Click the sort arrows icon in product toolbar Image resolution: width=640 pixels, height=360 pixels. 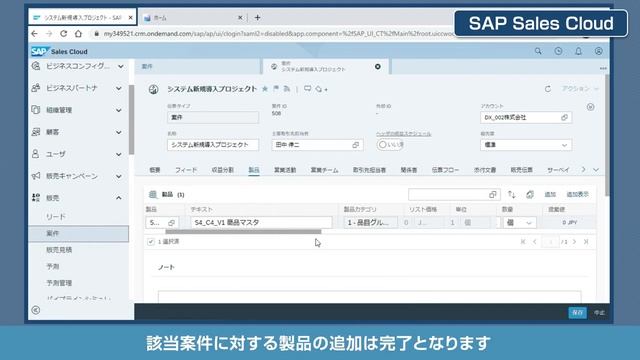(511, 195)
